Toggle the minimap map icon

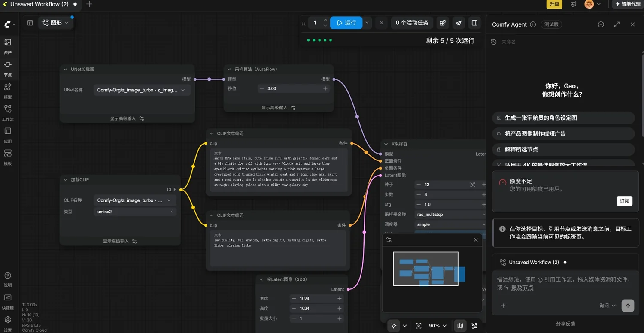click(460, 326)
